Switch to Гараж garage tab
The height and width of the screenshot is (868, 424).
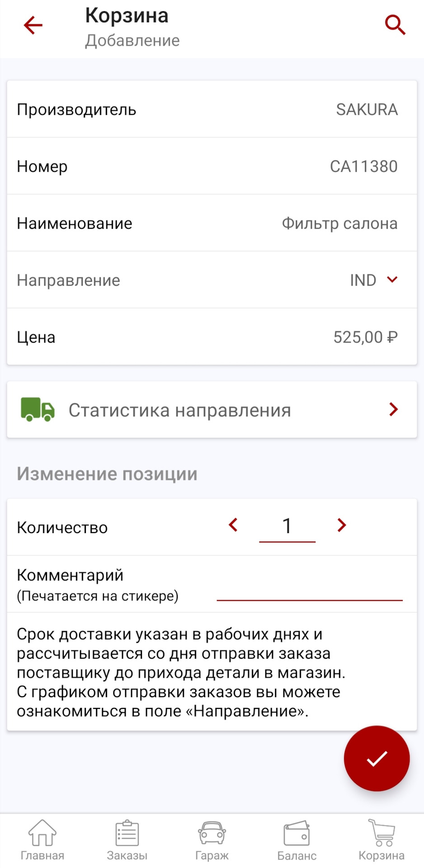[x=212, y=840]
